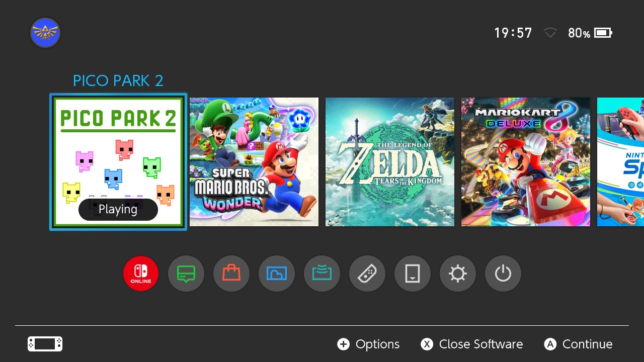Open the user profile avatar
Image resolution: width=644 pixels, height=362 pixels.
coord(45,33)
